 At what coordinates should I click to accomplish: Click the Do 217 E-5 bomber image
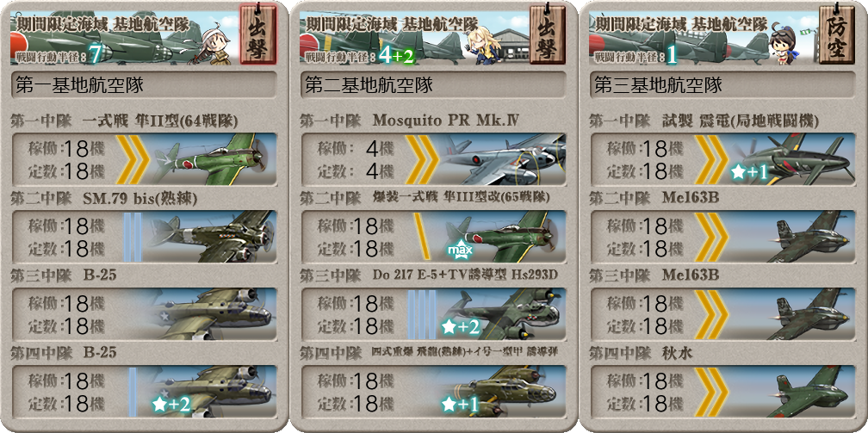coord(503,313)
